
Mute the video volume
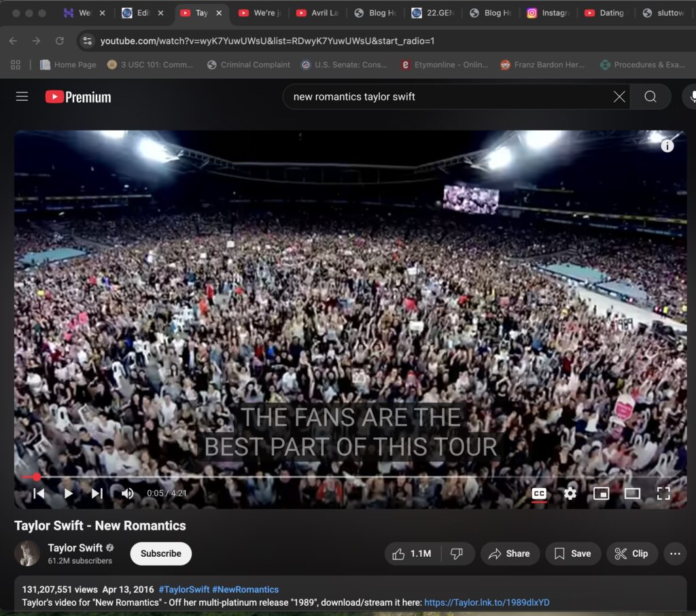[x=127, y=494]
